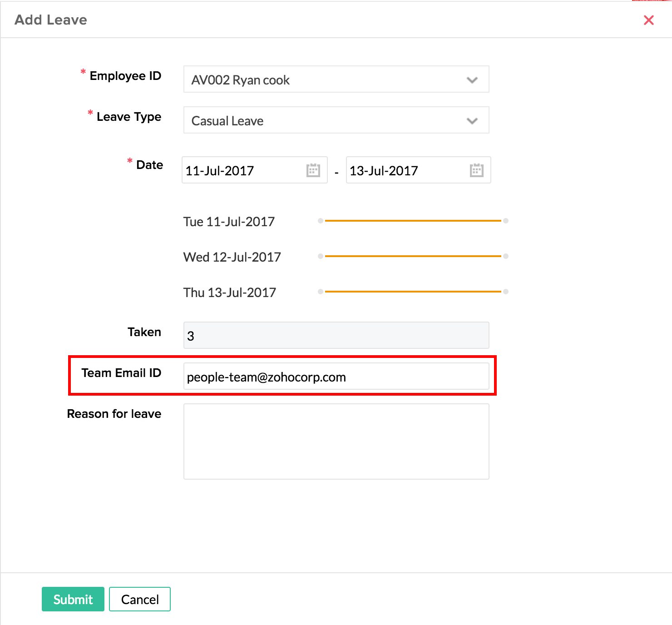Cancel the Add Leave form

pos(140,599)
